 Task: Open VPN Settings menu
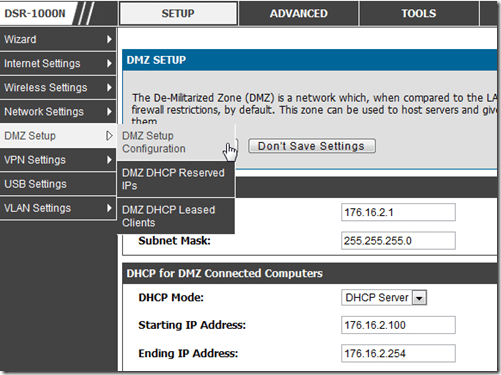pyautogui.click(x=58, y=160)
